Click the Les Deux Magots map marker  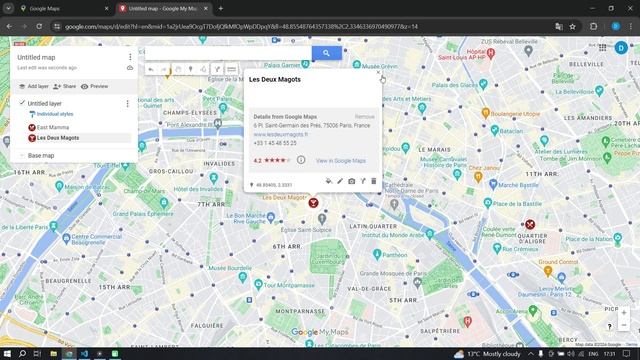coord(313,203)
